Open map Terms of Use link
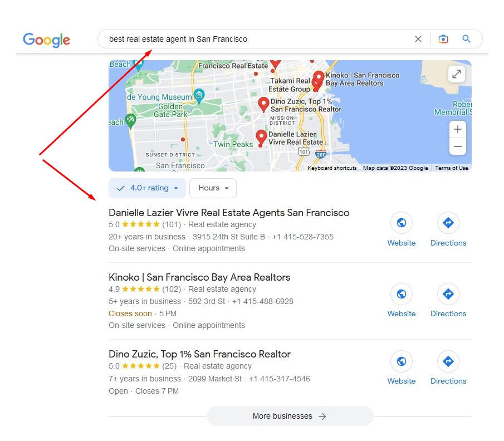The height and width of the screenshot is (441, 504). 451,168
